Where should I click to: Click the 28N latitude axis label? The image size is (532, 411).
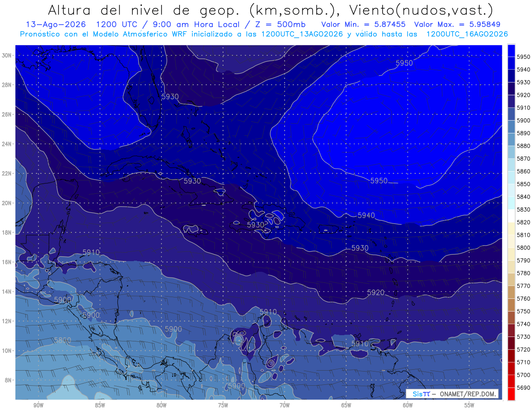coord(8,85)
